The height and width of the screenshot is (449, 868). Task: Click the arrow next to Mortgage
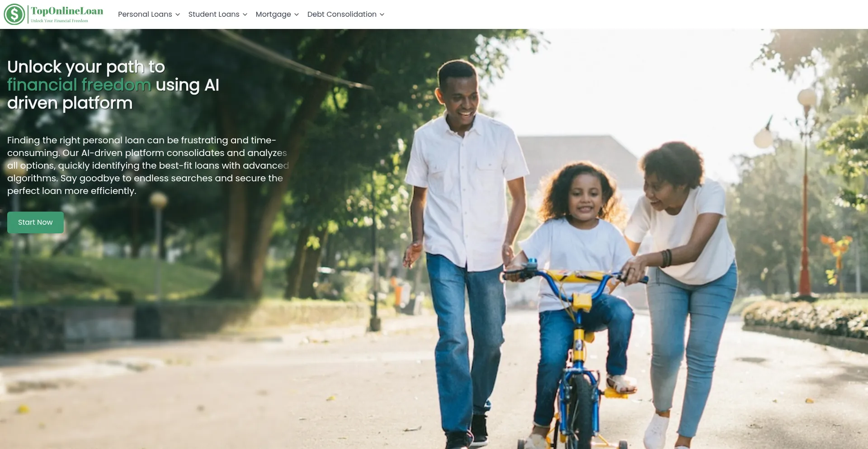pos(297,14)
